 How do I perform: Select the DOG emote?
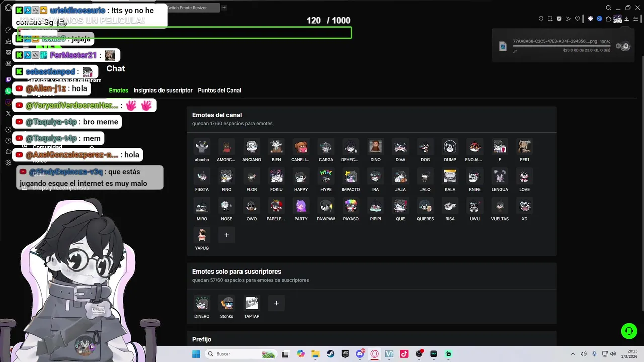425,147
